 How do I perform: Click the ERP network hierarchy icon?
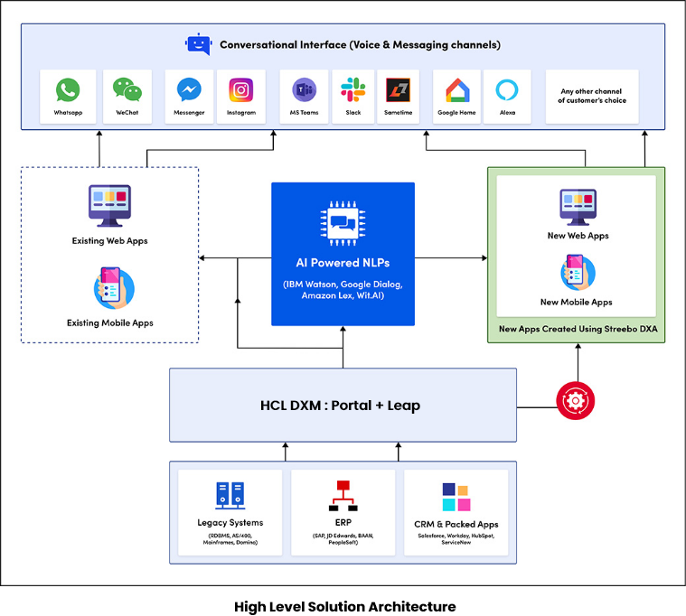[x=343, y=495]
